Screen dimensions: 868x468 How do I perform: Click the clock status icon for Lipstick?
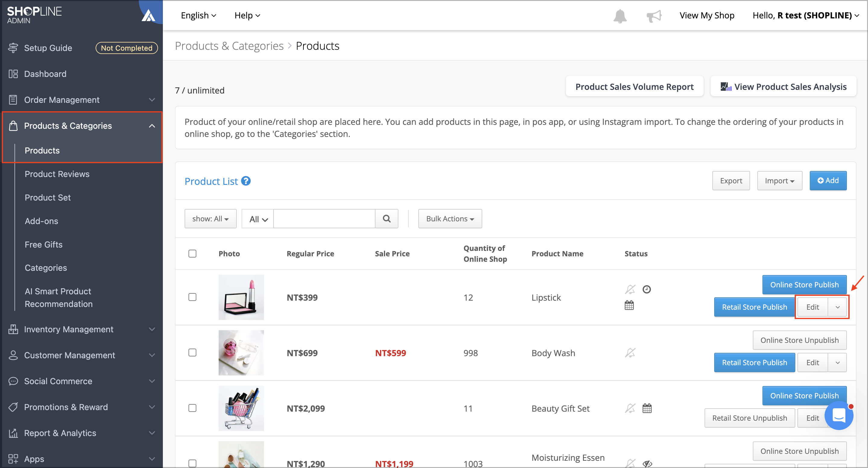click(x=647, y=289)
